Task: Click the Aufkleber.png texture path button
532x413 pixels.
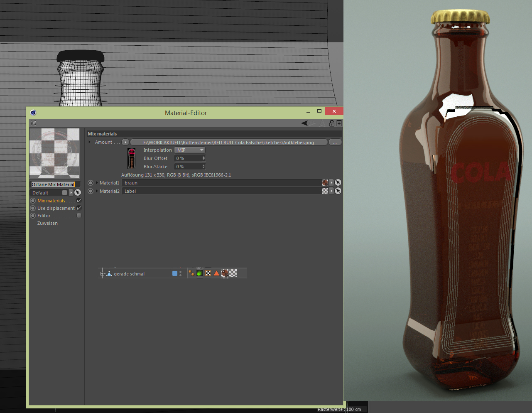Action: pos(229,142)
